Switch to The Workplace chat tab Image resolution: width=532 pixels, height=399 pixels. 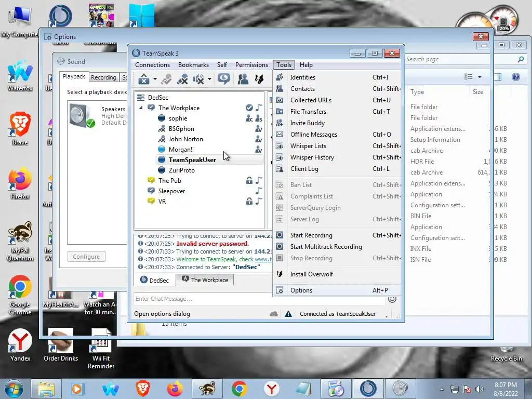tap(205, 280)
